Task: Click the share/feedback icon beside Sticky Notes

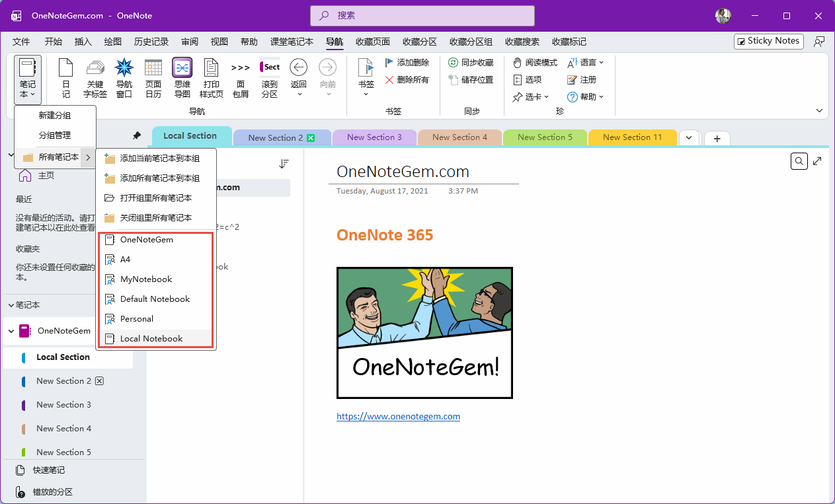Action: (x=819, y=41)
